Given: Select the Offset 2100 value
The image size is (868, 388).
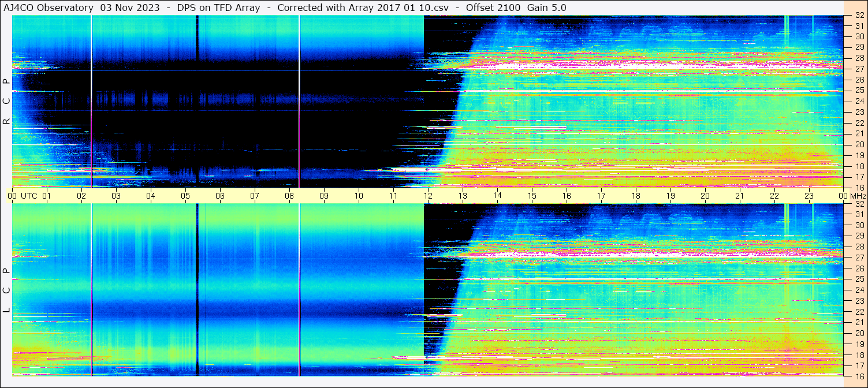Looking at the screenshot, I should tap(493, 8).
